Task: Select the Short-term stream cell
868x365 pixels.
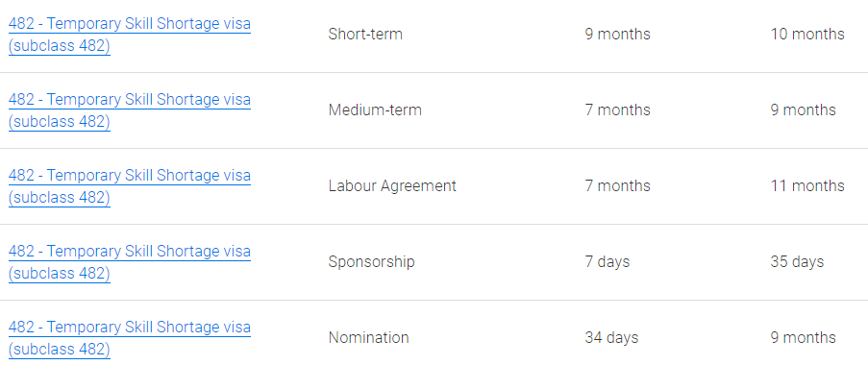Action: click(365, 35)
